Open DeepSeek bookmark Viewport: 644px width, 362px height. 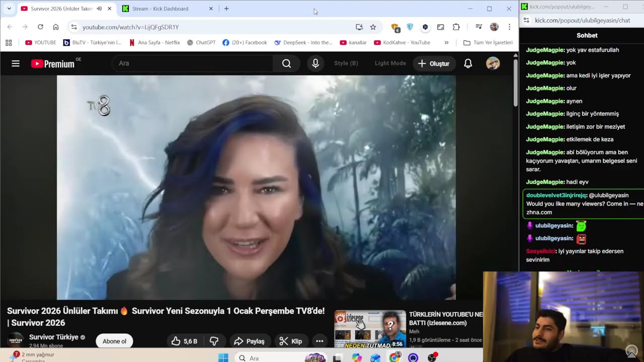click(303, 43)
